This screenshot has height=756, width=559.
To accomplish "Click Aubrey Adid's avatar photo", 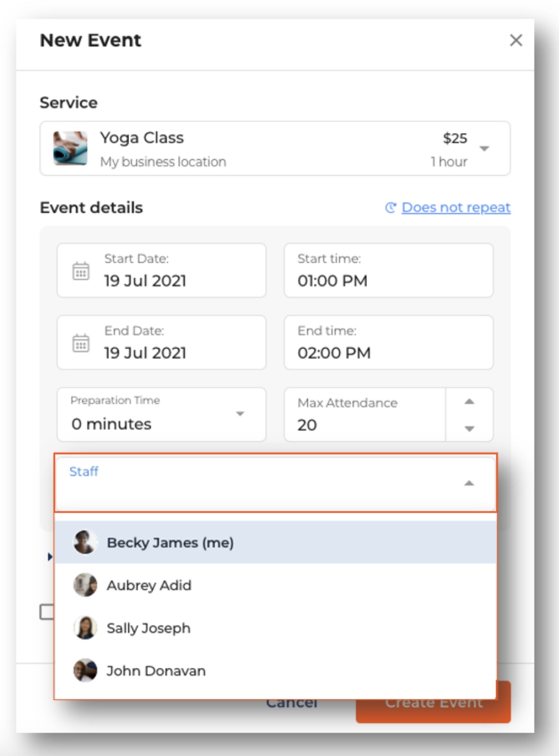I will (x=85, y=585).
